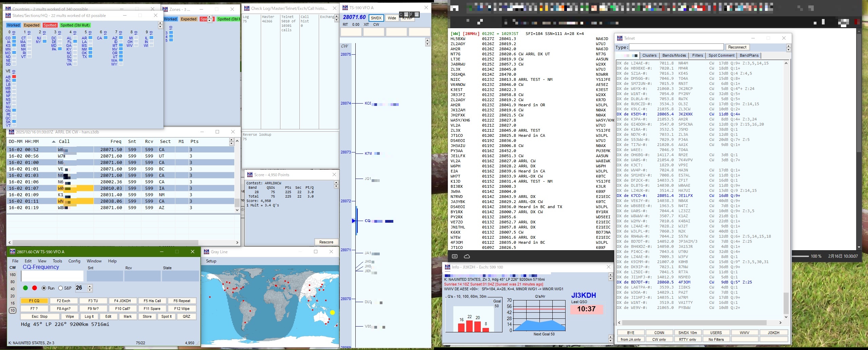Click the Call column sort arrow in log

pos(54,142)
